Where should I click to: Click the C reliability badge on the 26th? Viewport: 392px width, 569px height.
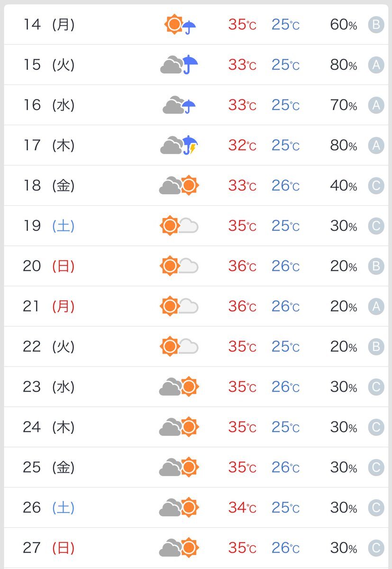(x=376, y=508)
